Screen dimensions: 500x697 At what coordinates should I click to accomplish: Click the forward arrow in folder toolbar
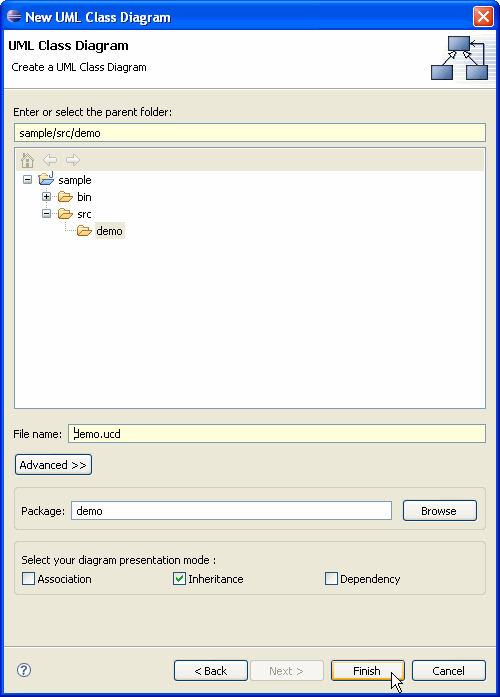[x=73, y=160]
